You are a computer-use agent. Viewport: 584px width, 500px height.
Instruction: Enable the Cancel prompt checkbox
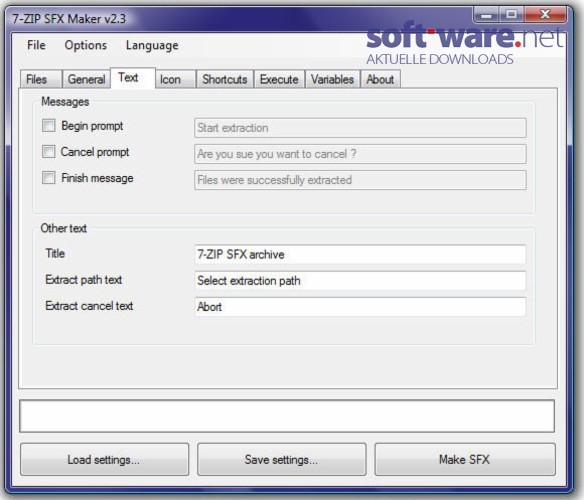49,152
